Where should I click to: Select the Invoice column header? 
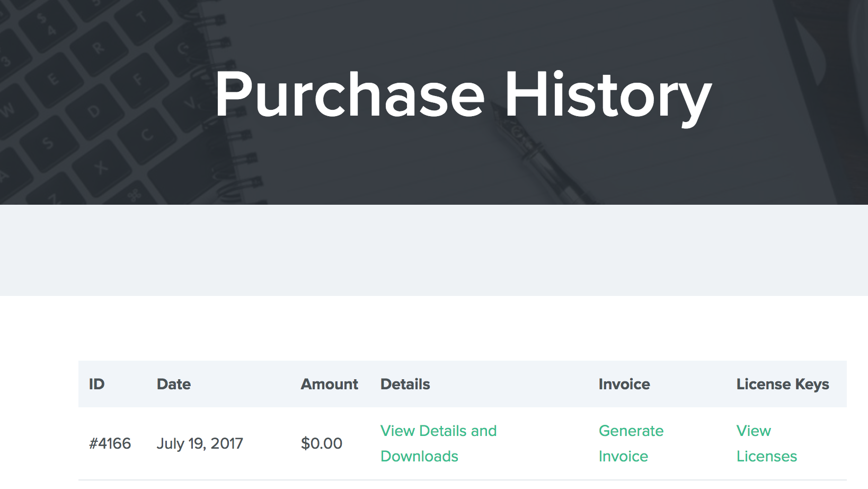(624, 384)
